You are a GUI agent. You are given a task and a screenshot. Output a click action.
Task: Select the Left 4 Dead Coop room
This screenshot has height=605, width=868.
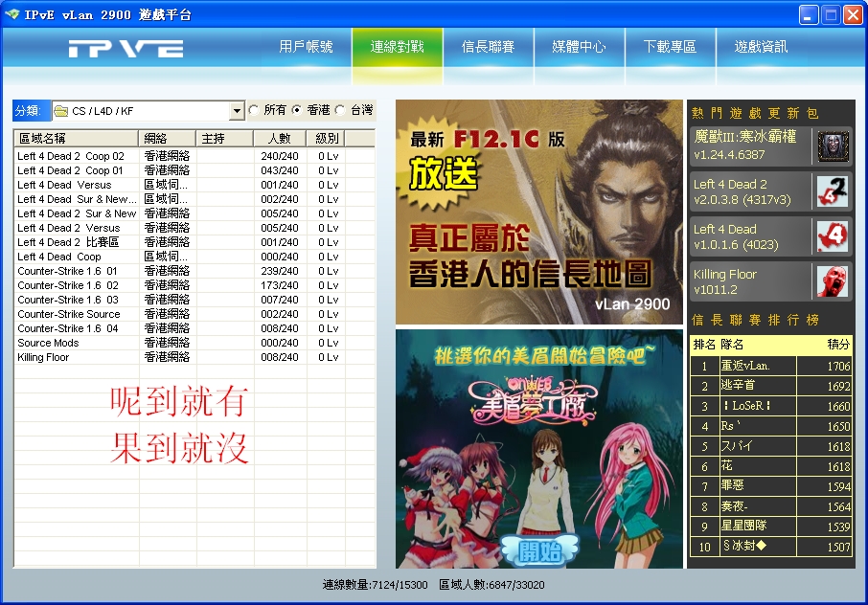(x=194, y=258)
